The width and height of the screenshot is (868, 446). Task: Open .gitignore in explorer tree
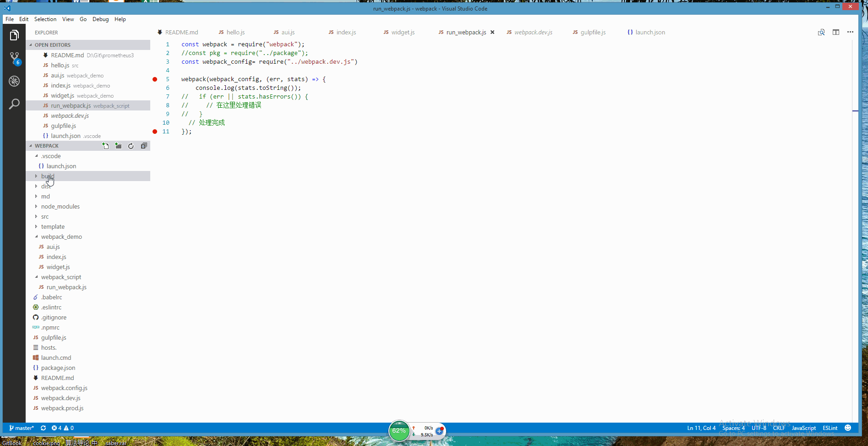(88, 317)
